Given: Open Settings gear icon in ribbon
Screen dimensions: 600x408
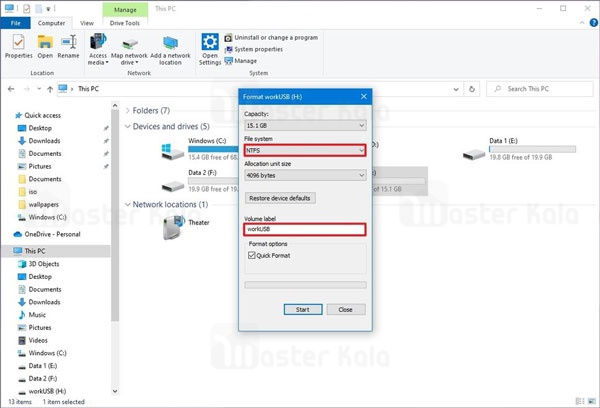Looking at the screenshot, I should 210,49.
